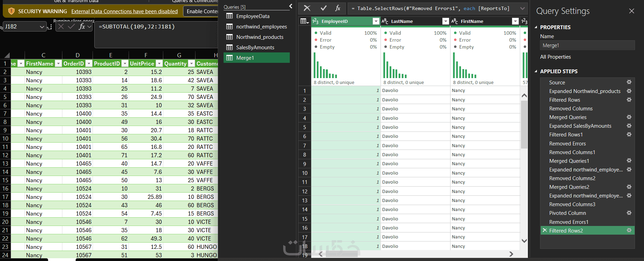Click the All Properties link

click(x=555, y=57)
